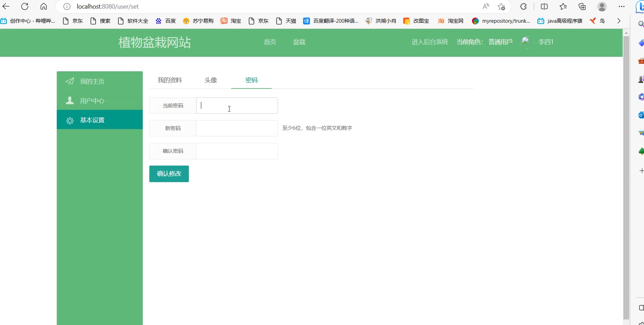Open 淘宝 bookmark

(x=231, y=21)
